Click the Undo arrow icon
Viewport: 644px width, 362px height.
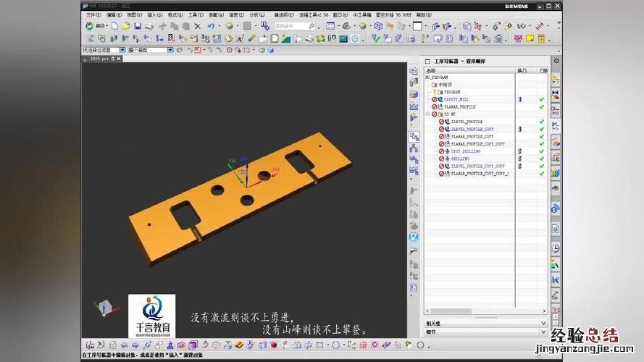click(211, 26)
